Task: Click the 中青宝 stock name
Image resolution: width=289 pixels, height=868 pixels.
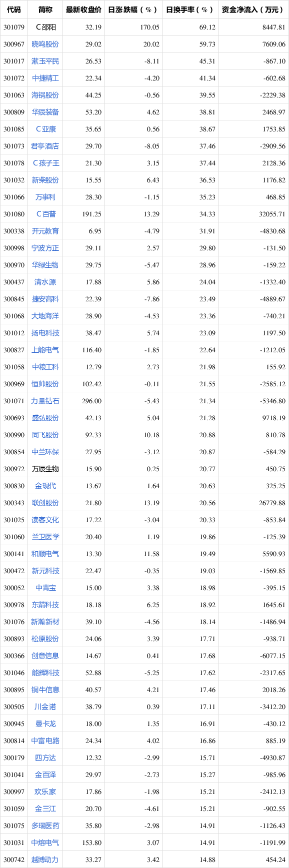Action: pyautogui.click(x=45, y=588)
